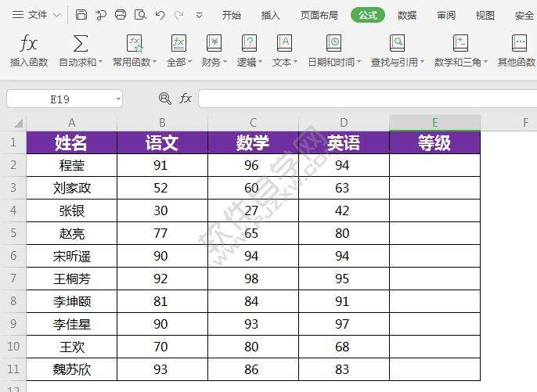Open the Financial (财务) functions icon
The height and width of the screenshot is (392, 537).
tap(214, 44)
